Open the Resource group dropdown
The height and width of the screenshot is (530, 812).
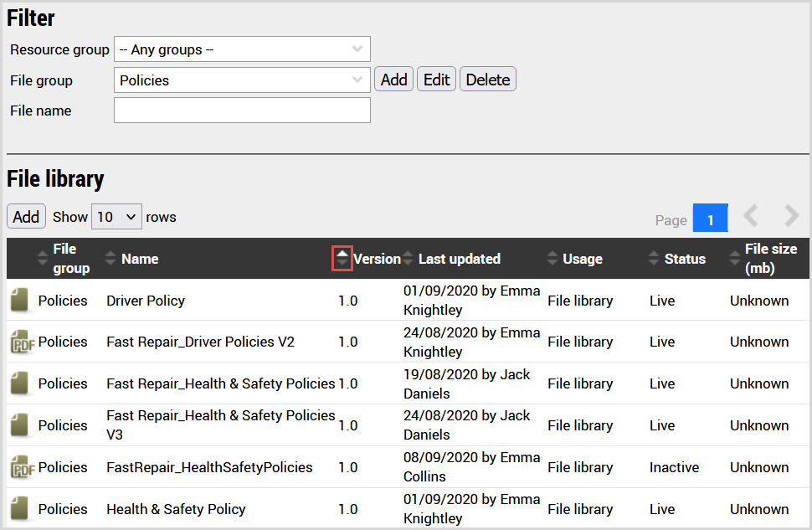coord(242,49)
